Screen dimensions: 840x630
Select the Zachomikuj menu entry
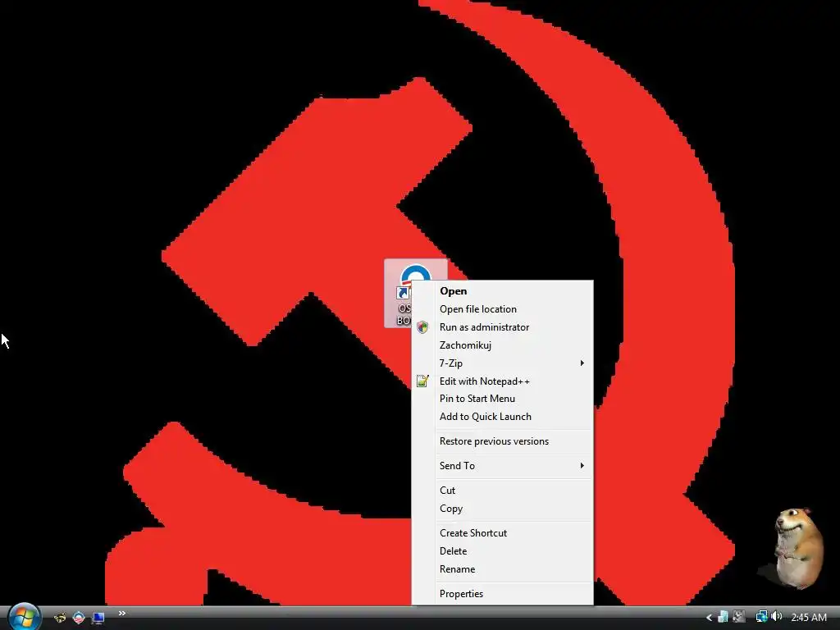[503, 345]
